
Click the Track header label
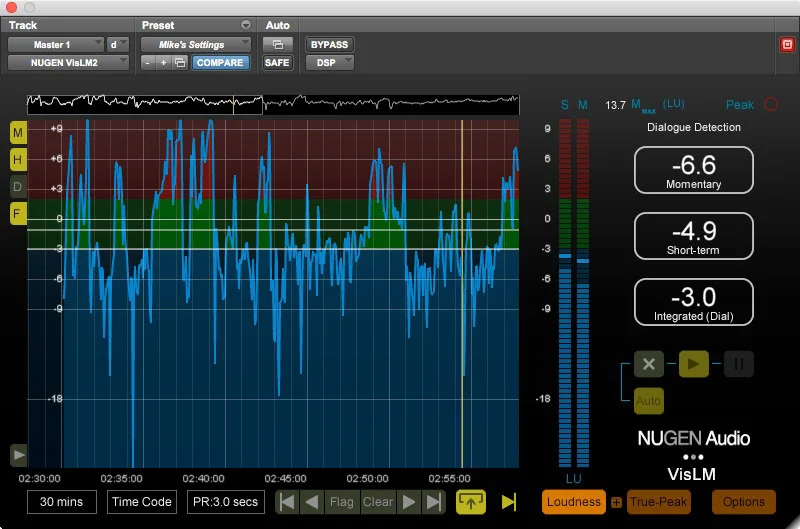[23, 25]
